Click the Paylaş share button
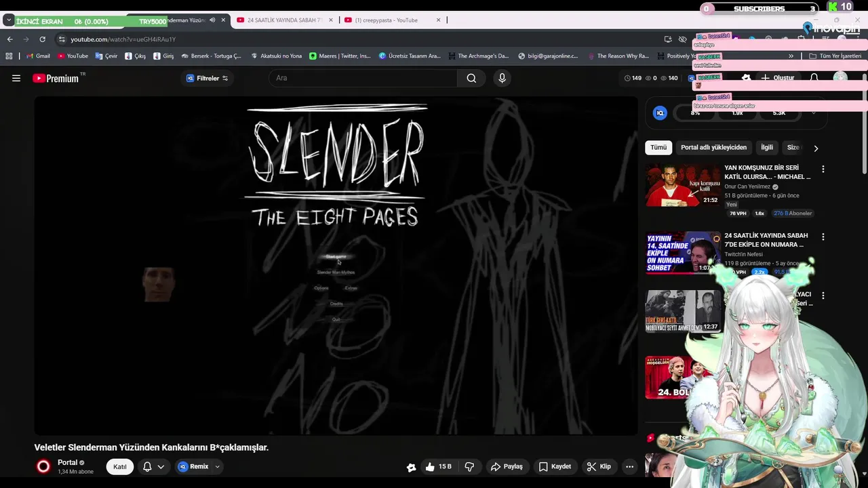 coord(507,466)
